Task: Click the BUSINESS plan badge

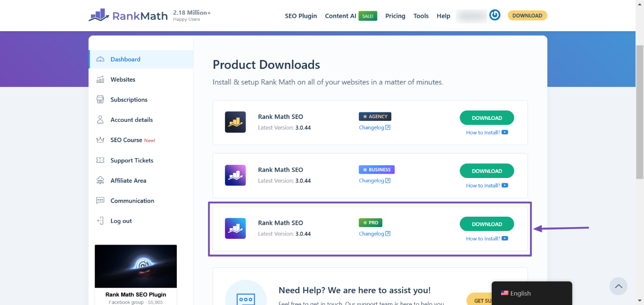Action: 377,169
